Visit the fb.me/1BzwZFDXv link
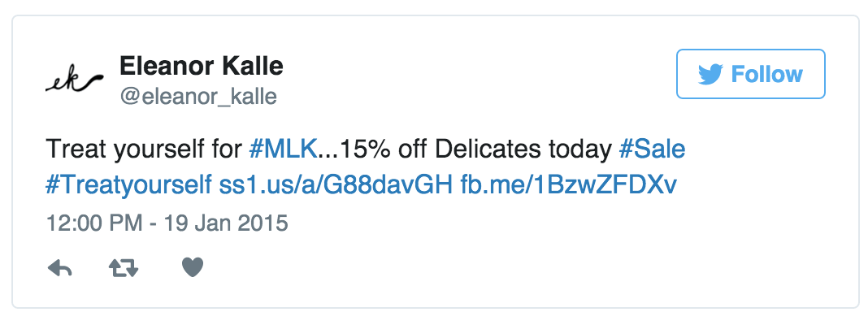This screenshot has height=325, width=868. 569,185
